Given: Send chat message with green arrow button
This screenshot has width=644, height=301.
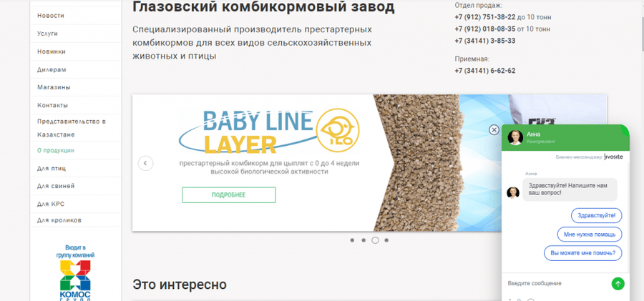Looking at the screenshot, I should point(618,283).
